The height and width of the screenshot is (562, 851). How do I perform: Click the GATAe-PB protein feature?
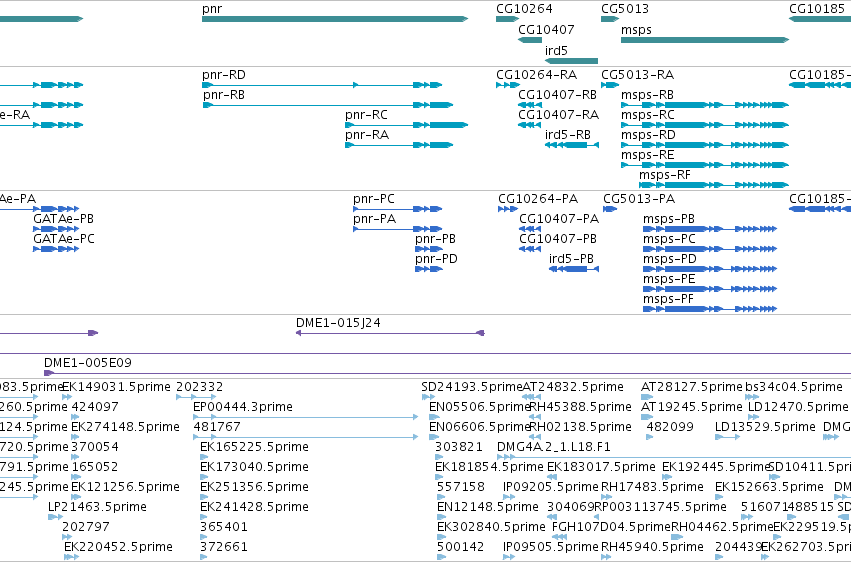pyautogui.click(x=56, y=229)
